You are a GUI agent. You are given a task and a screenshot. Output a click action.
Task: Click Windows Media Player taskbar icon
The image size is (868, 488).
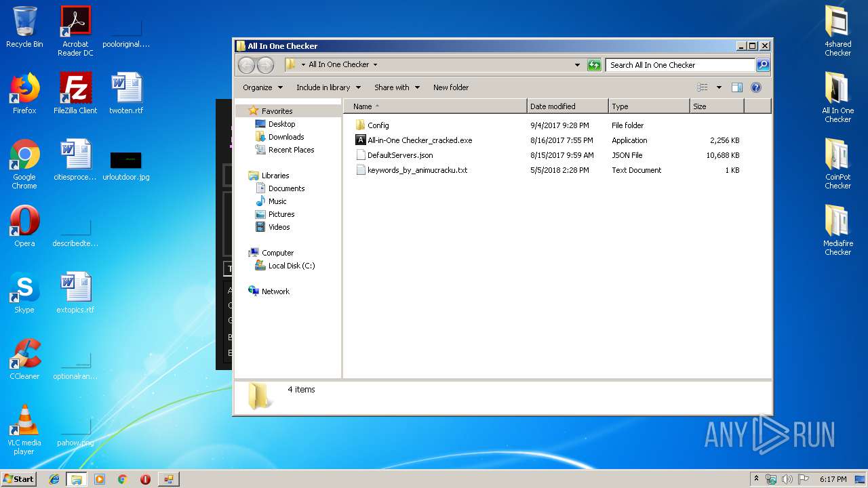click(100, 479)
